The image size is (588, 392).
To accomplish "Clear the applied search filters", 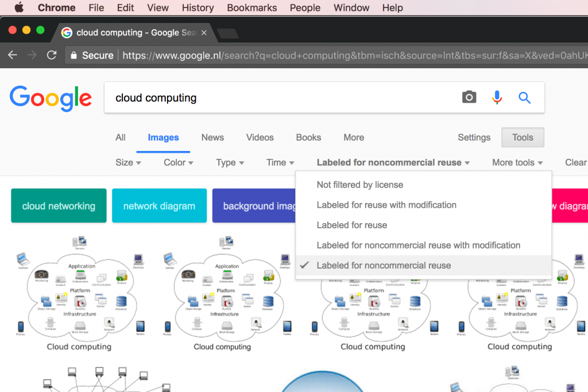I will (576, 162).
